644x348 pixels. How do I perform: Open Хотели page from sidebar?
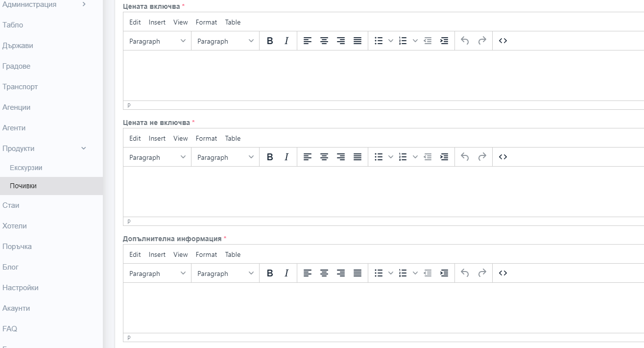[x=15, y=226]
